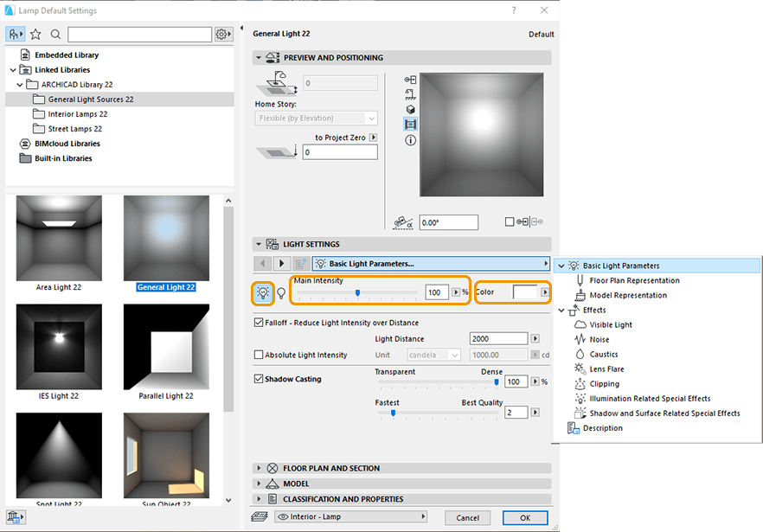Viewport: 763px width, 532px height.
Task: Toggle the Shadow Casting checkbox
Action: pos(259,378)
